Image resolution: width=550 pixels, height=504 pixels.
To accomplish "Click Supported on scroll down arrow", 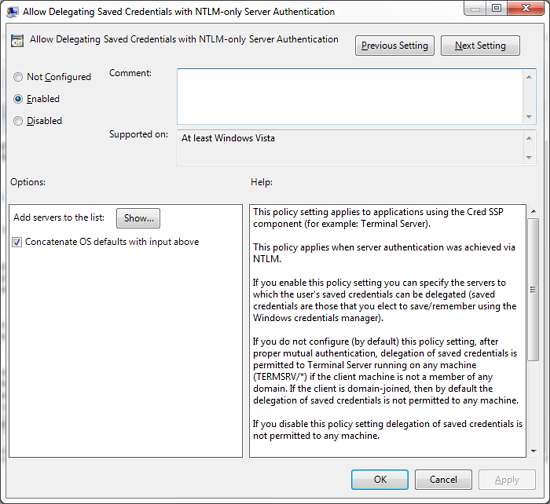I will (x=529, y=157).
